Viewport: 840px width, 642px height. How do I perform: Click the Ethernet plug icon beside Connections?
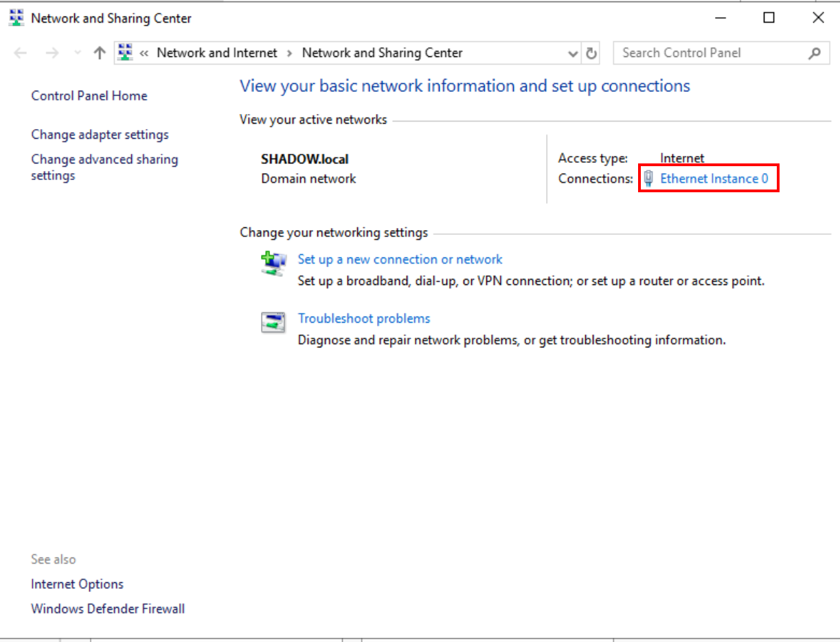[x=648, y=179]
